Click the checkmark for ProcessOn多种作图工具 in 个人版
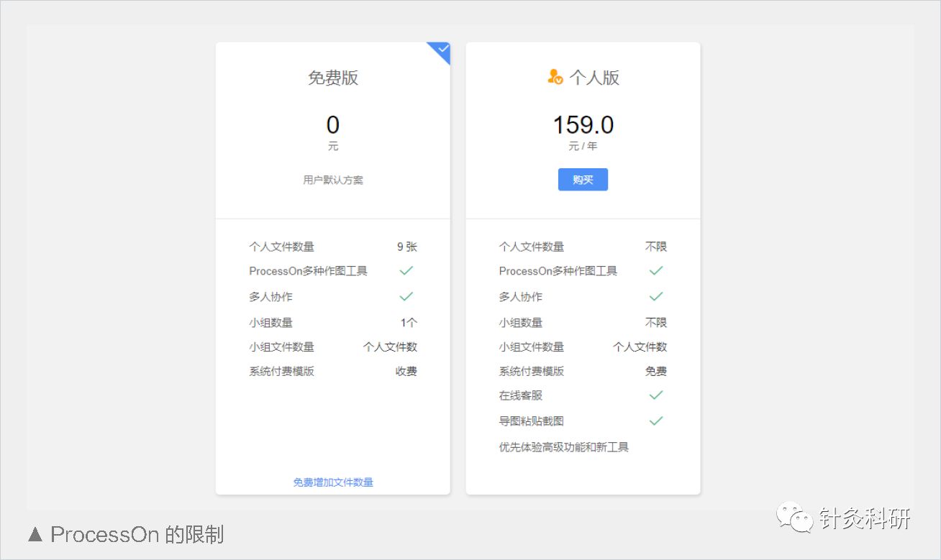Screen dimensions: 941x560 tap(656, 270)
